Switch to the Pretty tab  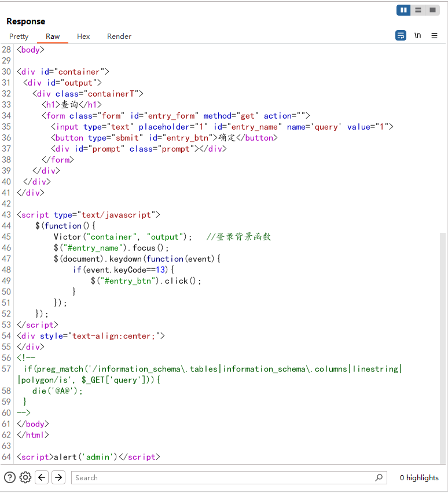coord(19,36)
